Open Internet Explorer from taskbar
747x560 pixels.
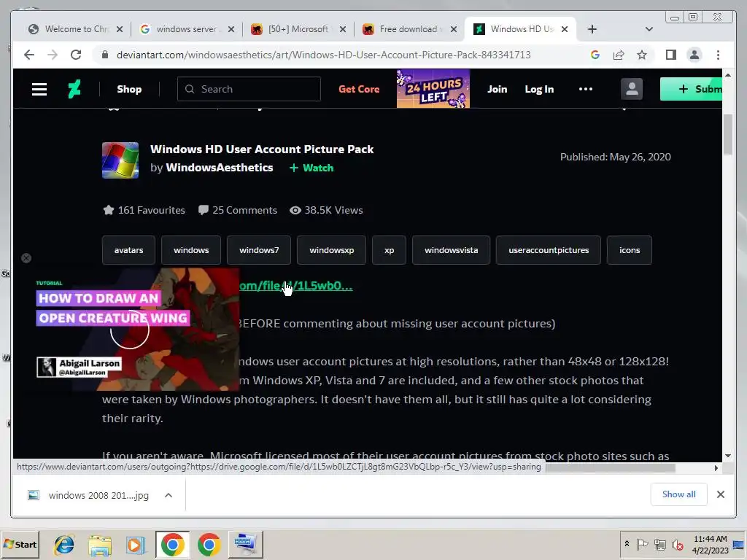pos(64,545)
